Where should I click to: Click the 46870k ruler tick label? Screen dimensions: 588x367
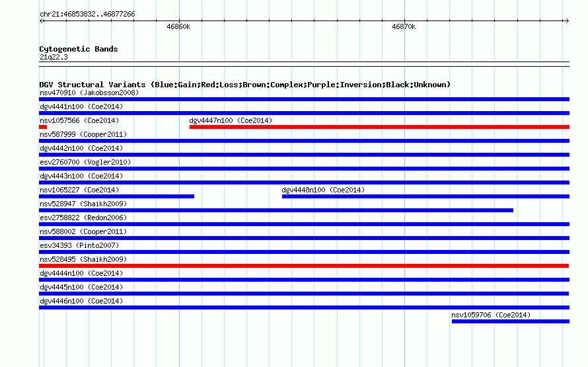point(404,26)
